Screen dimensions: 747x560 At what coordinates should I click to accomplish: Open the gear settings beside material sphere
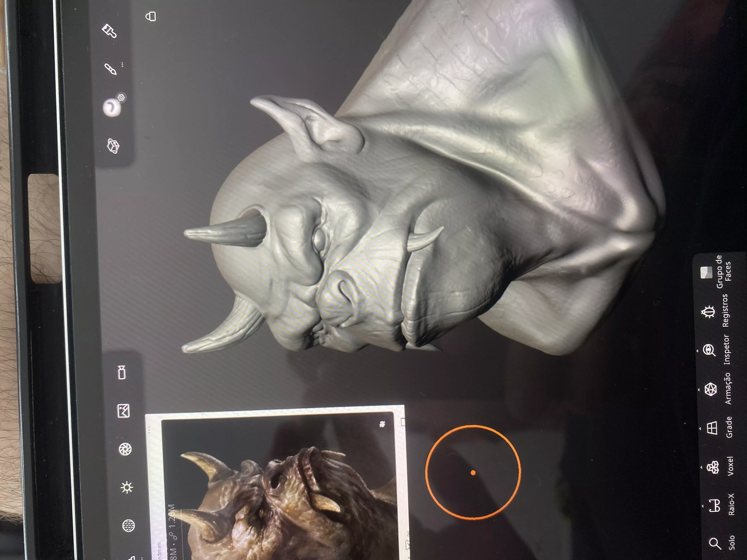click(x=121, y=98)
